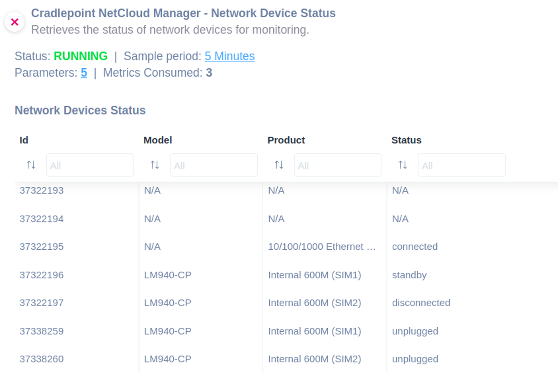Select device Id 37338259
The image size is (558, 392).
41,331
